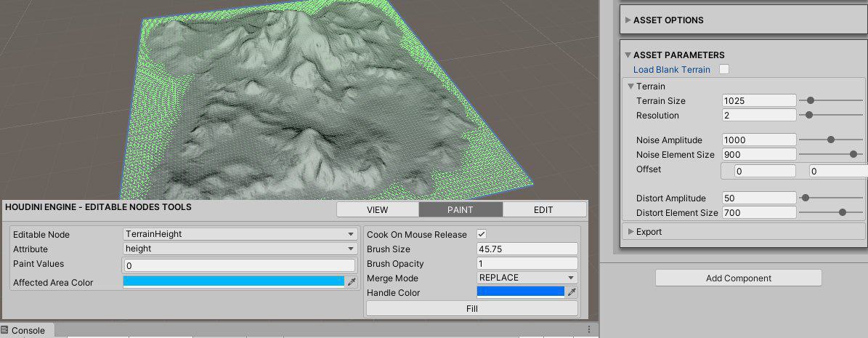868x338 pixels.
Task: Toggle Cook On Mouse Release checkbox
Action: click(482, 234)
